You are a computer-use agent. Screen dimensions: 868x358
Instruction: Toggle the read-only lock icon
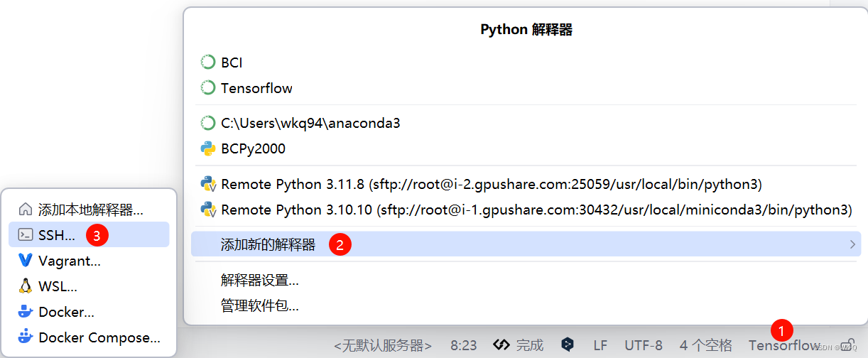coord(847,345)
